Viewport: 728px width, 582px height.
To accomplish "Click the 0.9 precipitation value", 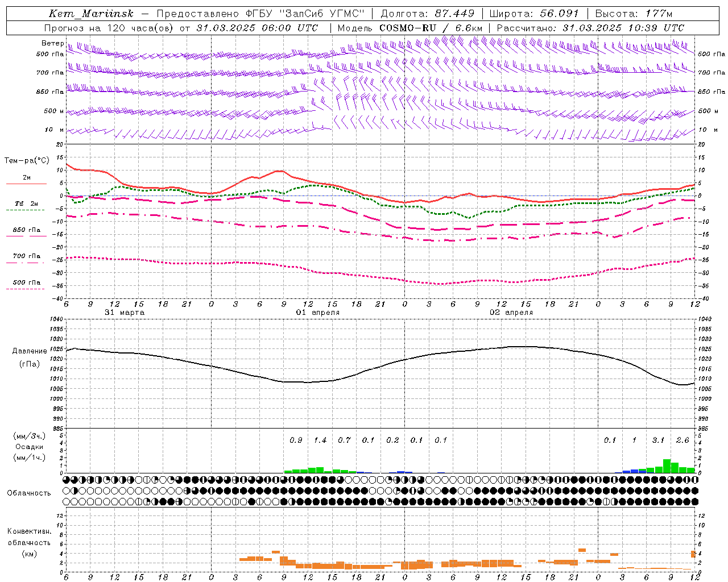I will pyautogui.click(x=296, y=440).
